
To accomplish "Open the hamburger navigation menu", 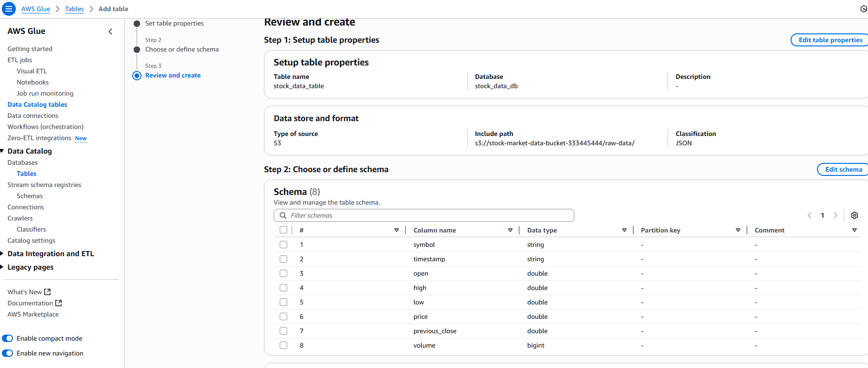I will pos(8,9).
